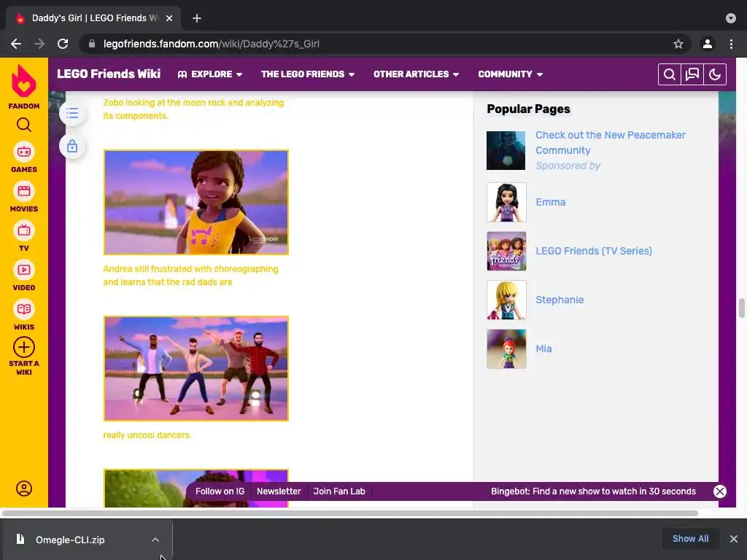
Task: Open the Newsletter link
Action: coord(279,491)
